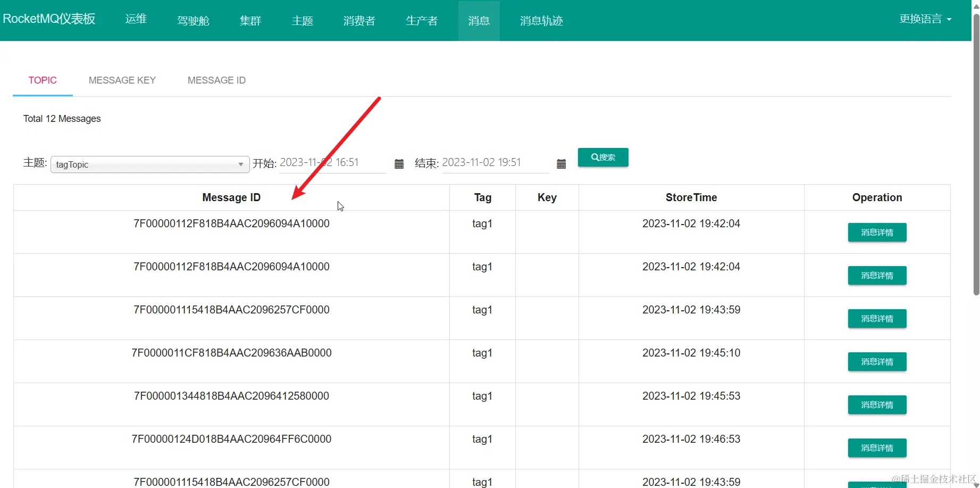The image size is (980, 488).
Task: Open the tagTopic topic dropdown
Action: pos(150,164)
